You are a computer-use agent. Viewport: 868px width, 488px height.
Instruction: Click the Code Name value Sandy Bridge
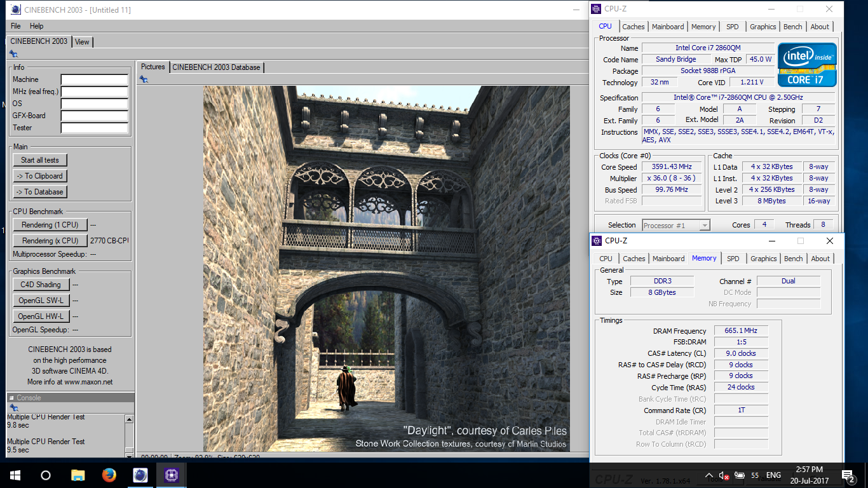coord(676,59)
